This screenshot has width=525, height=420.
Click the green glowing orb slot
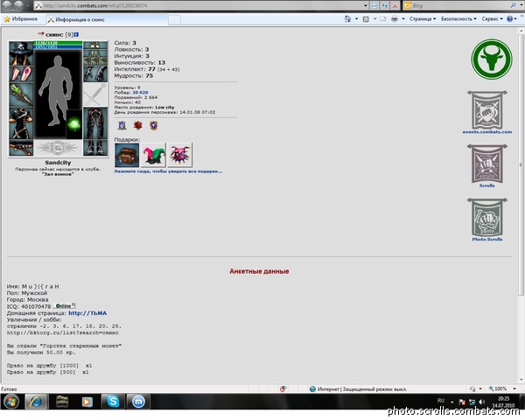click(x=74, y=124)
